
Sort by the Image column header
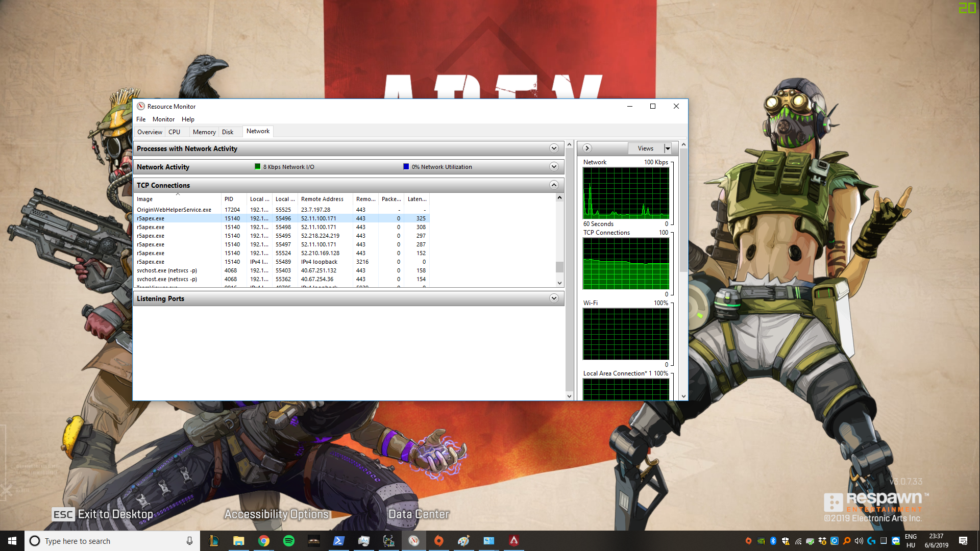tap(177, 199)
